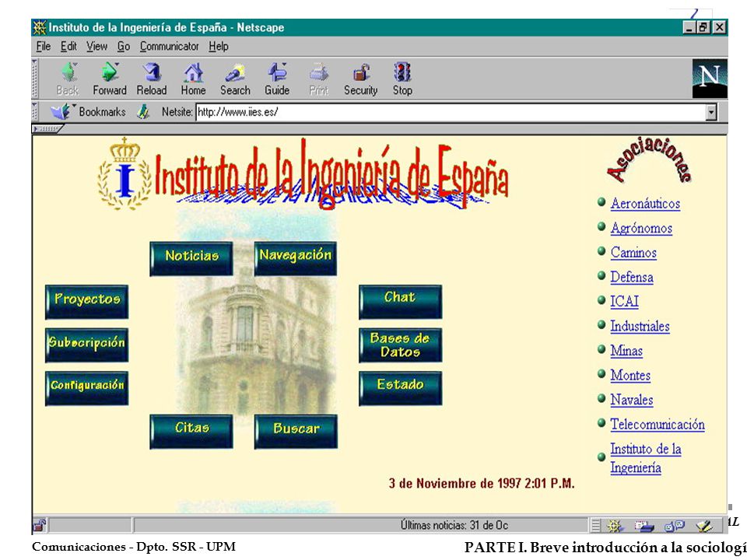Click the Estado button

pos(400,388)
